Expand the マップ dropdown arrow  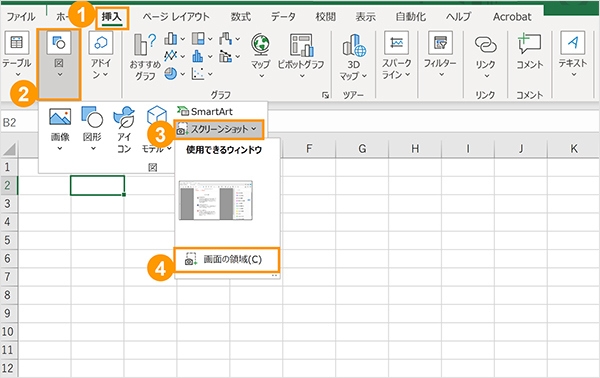pos(261,76)
